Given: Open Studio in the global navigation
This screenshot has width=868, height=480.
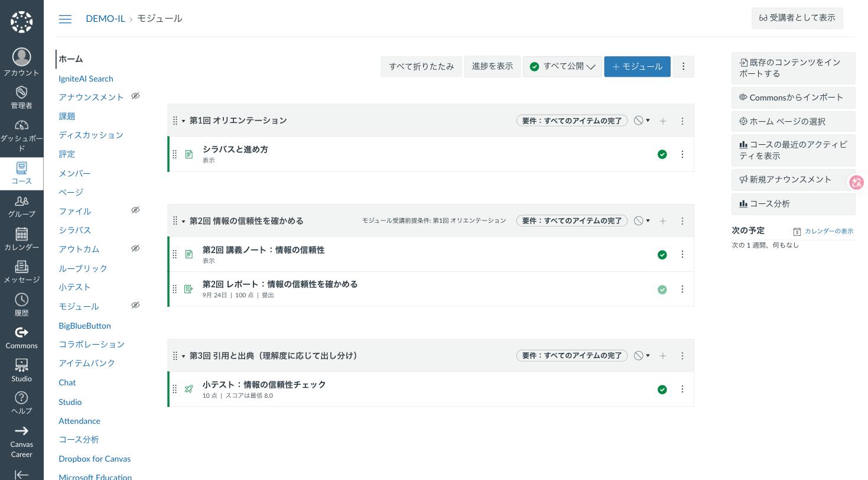Looking at the screenshot, I should [x=21, y=371].
